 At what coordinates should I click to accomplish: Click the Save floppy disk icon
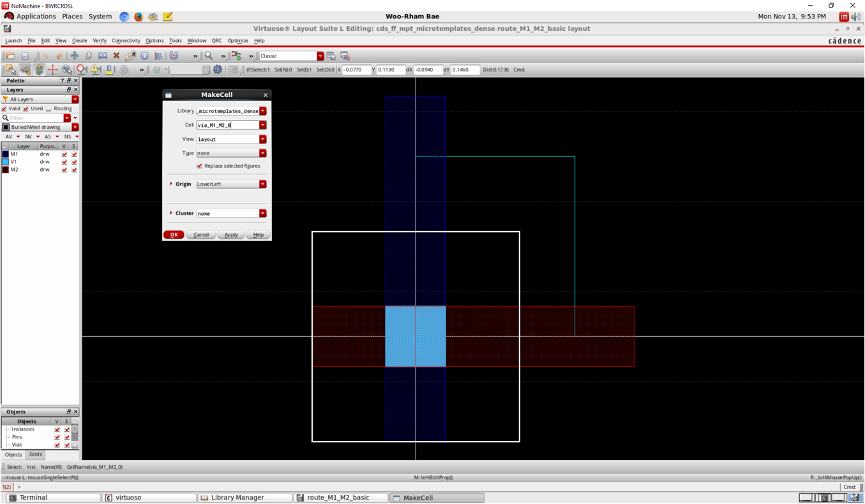click(25, 56)
